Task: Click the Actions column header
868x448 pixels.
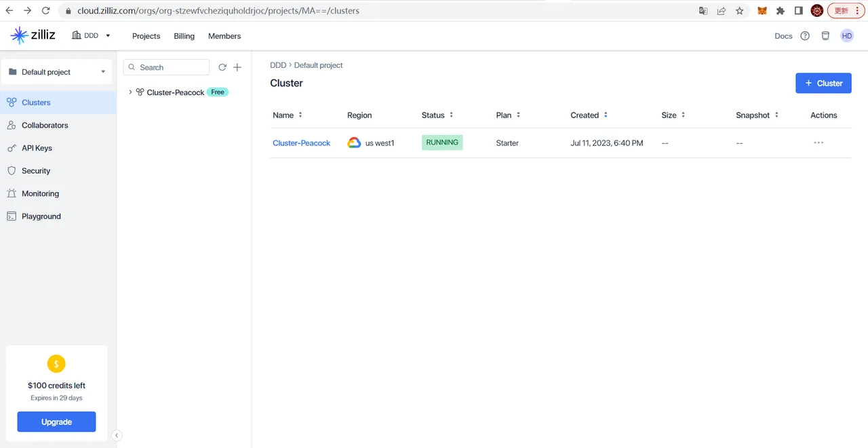Action: (x=824, y=115)
